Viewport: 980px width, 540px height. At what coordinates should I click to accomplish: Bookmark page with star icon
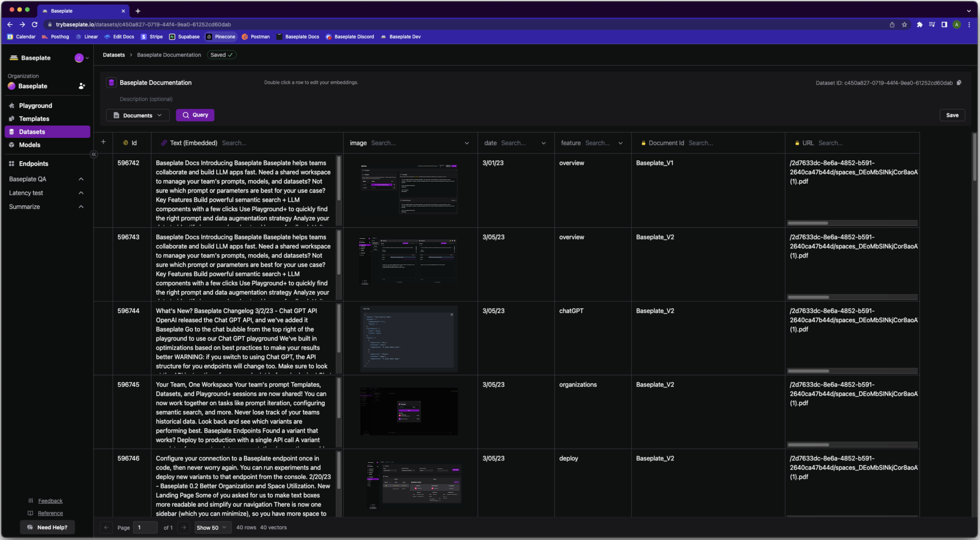[x=904, y=24]
